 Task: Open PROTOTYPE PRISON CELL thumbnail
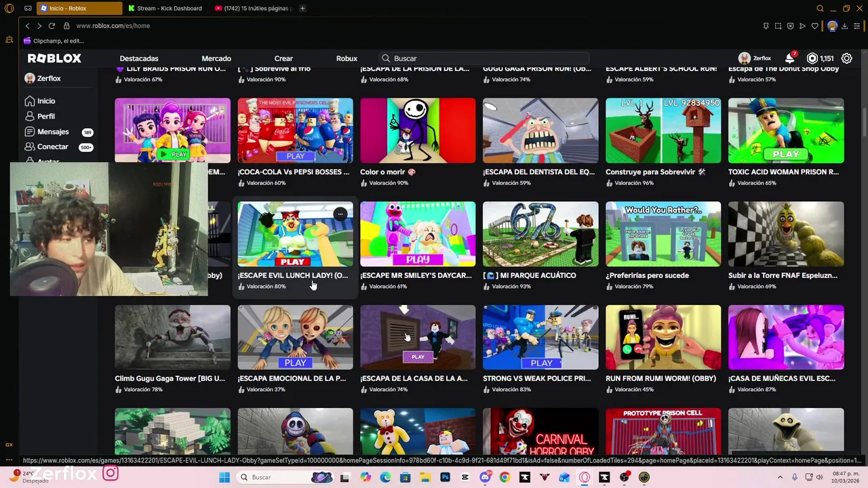663,431
